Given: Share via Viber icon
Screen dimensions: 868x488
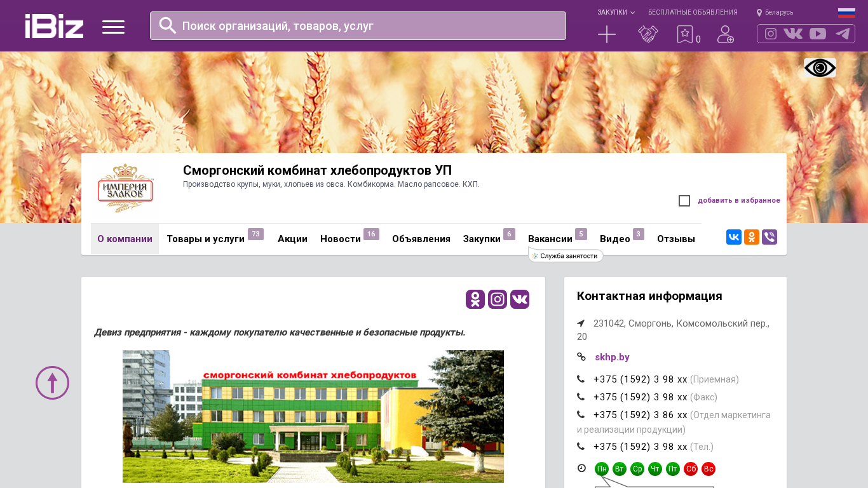Looking at the screenshot, I should [x=770, y=237].
